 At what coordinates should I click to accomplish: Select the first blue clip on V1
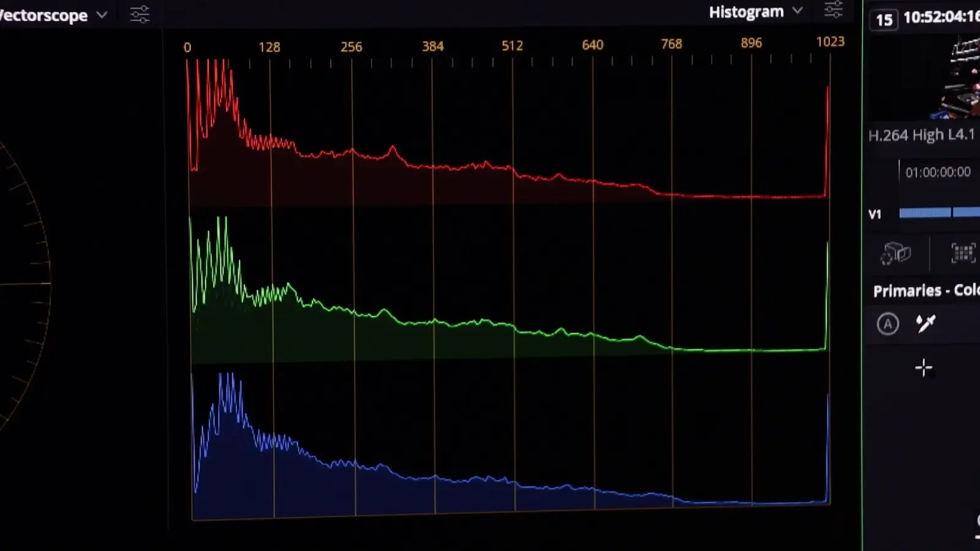pos(925,212)
